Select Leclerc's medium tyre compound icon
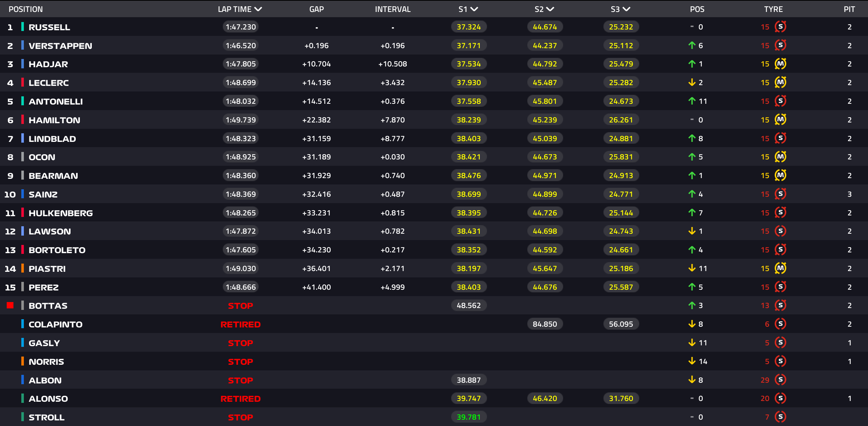The height and width of the screenshot is (426, 868). point(780,83)
